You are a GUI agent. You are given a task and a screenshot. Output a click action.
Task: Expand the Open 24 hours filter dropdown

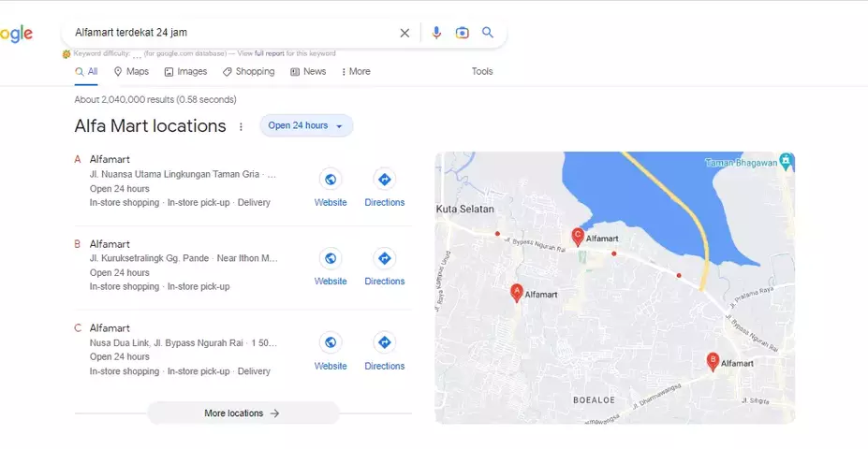[x=306, y=125]
